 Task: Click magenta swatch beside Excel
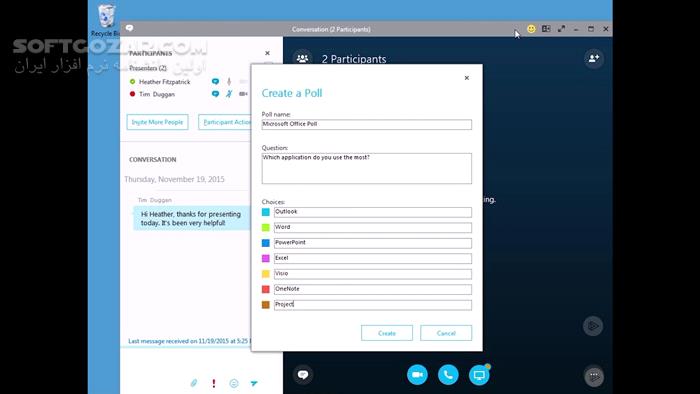coord(266,258)
